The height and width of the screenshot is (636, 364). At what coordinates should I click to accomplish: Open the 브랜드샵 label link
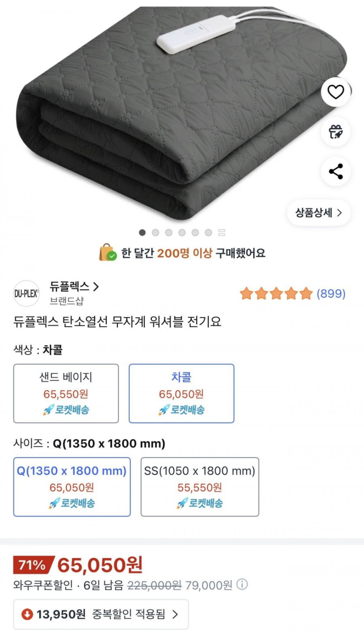(x=67, y=301)
